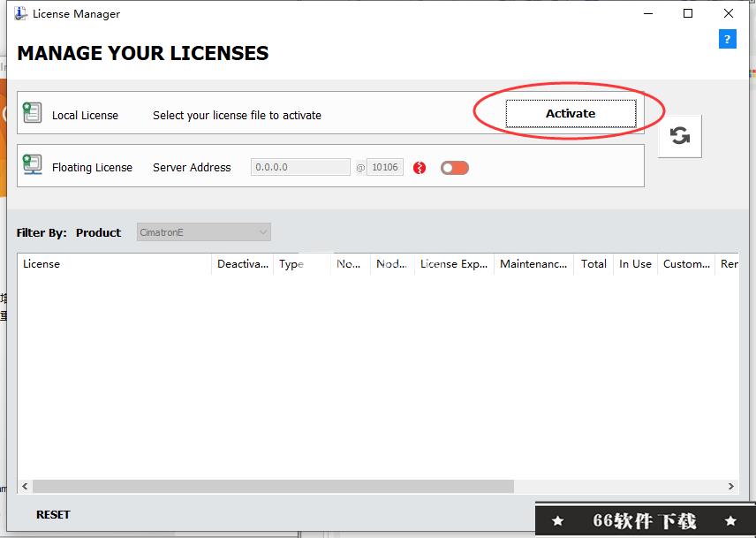Click the horizontal scrollbar thumb
This screenshot has height=538, width=756.
[274, 487]
